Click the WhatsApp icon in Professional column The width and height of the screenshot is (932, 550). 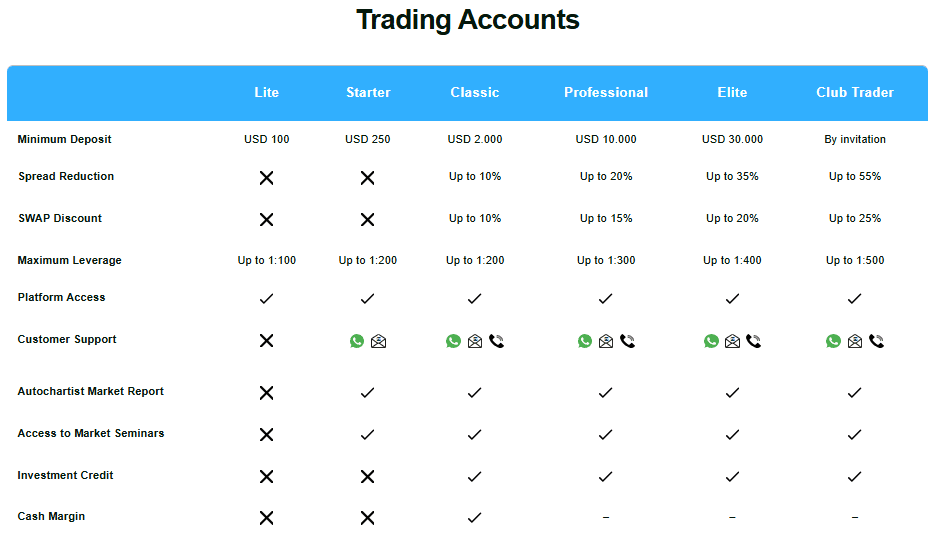[585, 341]
